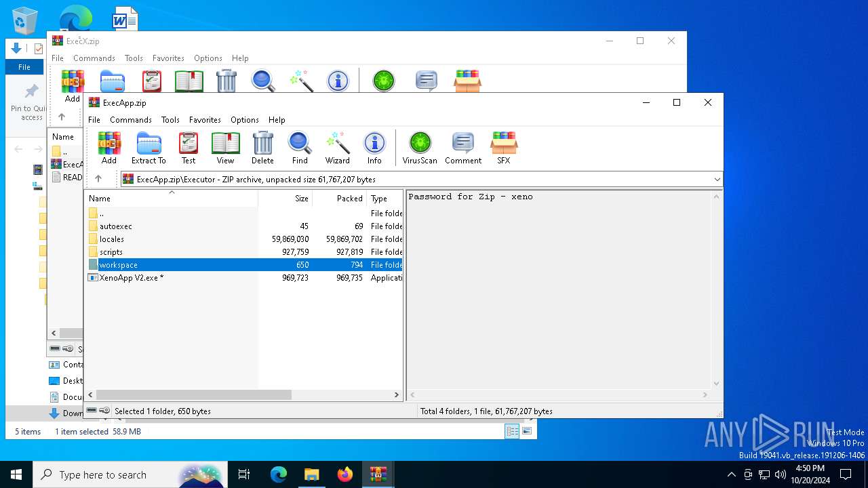Click Extract To toolbar icon
This screenshot has width=868, height=488.
[149, 148]
